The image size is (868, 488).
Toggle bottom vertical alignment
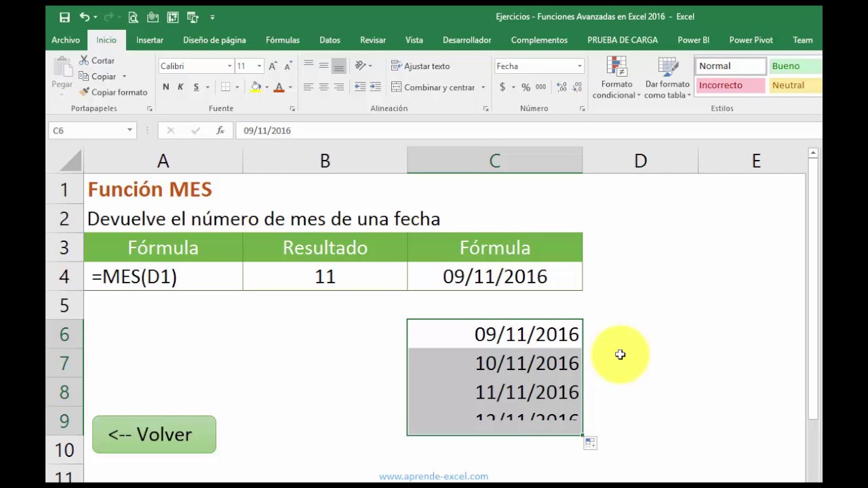click(339, 65)
